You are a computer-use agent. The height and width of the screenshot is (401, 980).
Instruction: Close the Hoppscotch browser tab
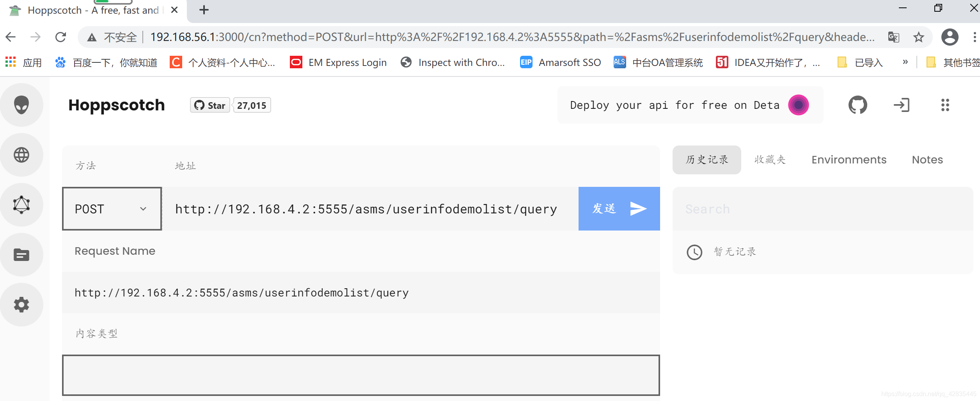(x=174, y=10)
